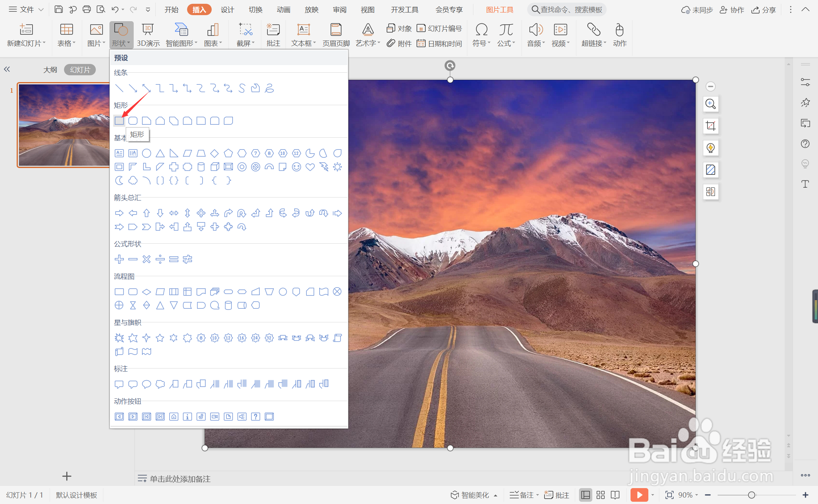818x504 pixels.
Task: Click the notes area to add notes
Action: pyautogui.click(x=180, y=479)
